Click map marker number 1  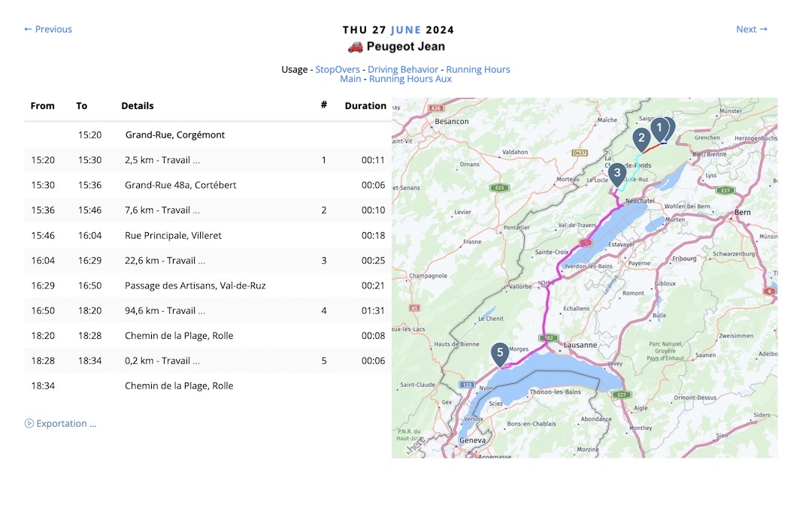pos(659,128)
